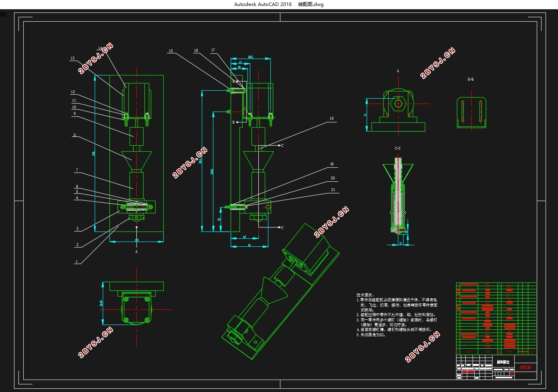Click part number label 16
This screenshot has height=392, width=558.
pyautogui.click(x=196, y=51)
